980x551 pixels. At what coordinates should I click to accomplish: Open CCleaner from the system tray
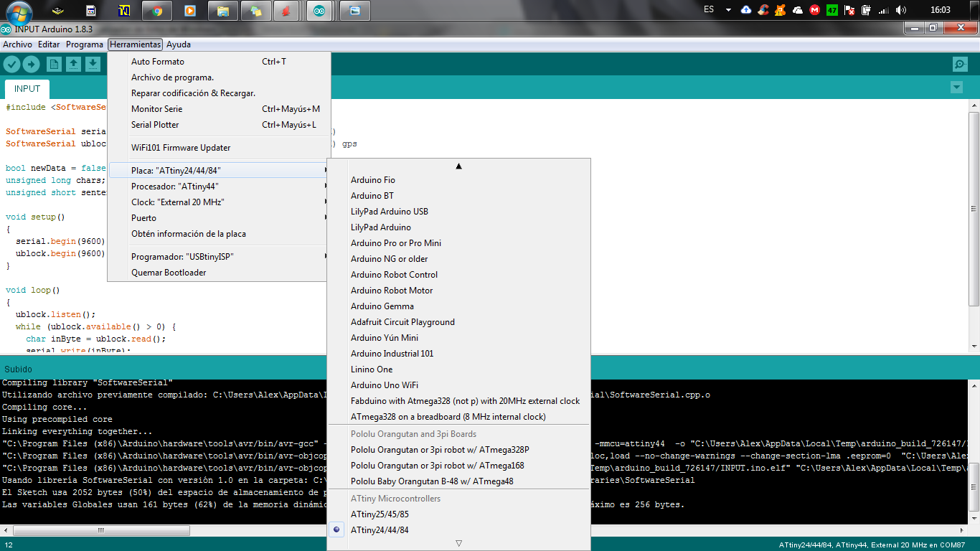click(763, 10)
